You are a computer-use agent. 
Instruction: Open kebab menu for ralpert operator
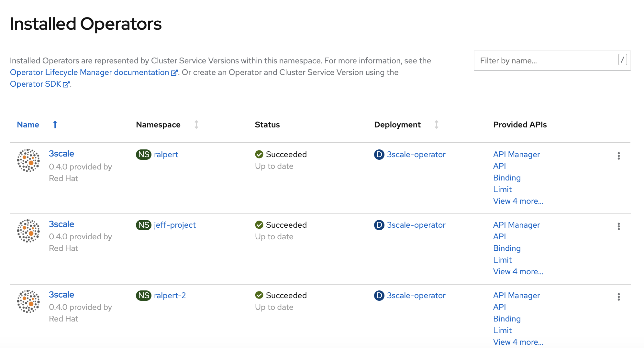(x=618, y=156)
